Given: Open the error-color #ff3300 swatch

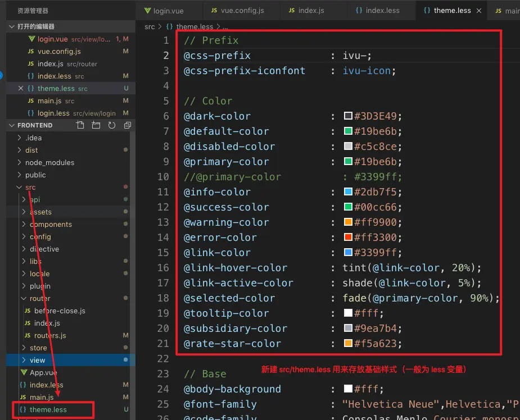Looking at the screenshot, I should point(348,237).
